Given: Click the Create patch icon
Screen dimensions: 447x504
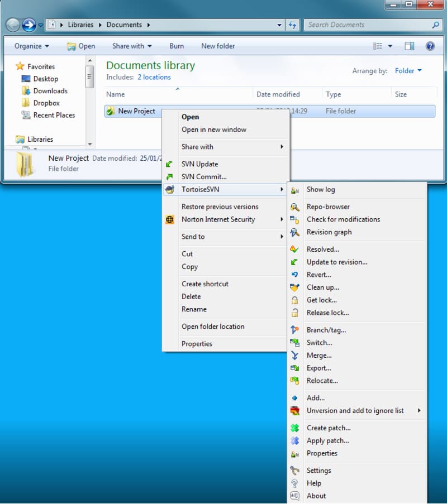Looking at the screenshot, I should coord(295,428).
